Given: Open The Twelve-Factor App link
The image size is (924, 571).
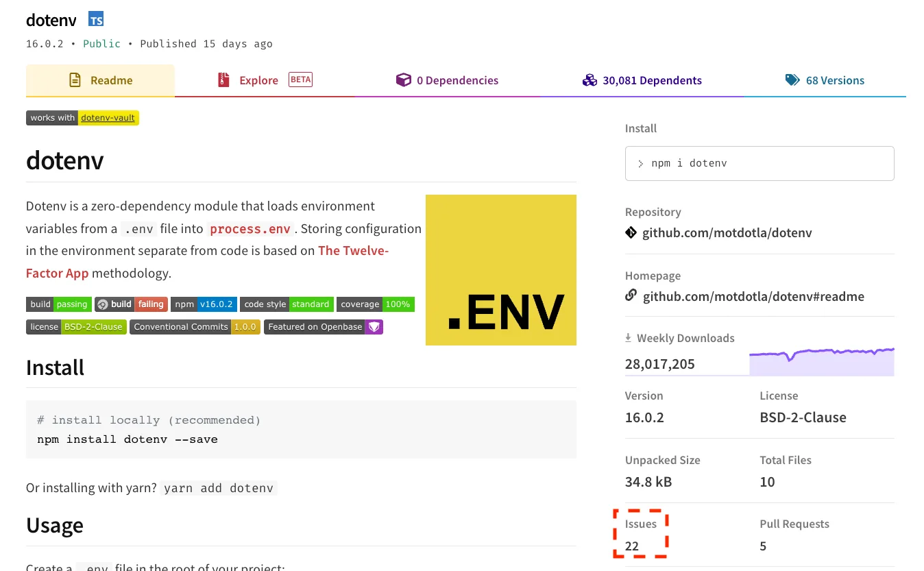Looking at the screenshot, I should [x=207, y=262].
